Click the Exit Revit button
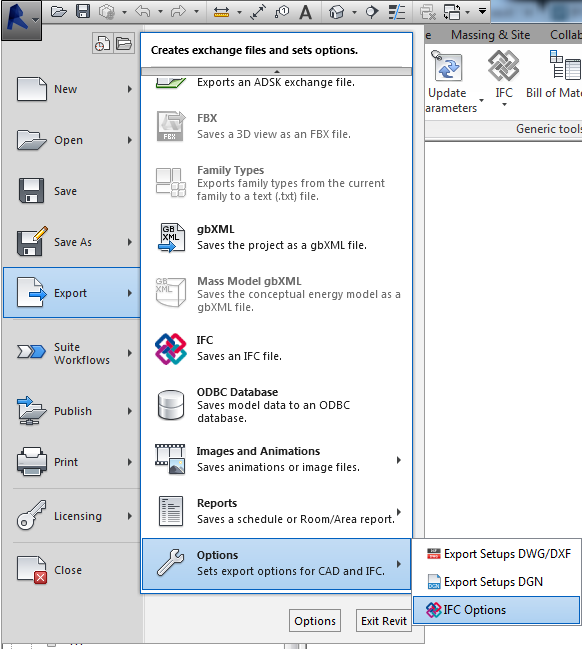Image resolution: width=582 pixels, height=649 pixels. pyautogui.click(x=384, y=621)
